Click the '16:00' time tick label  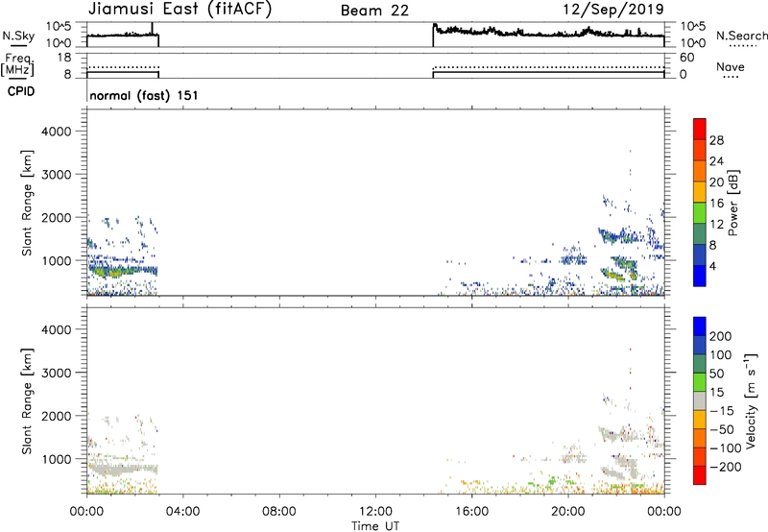pyautogui.click(x=471, y=512)
